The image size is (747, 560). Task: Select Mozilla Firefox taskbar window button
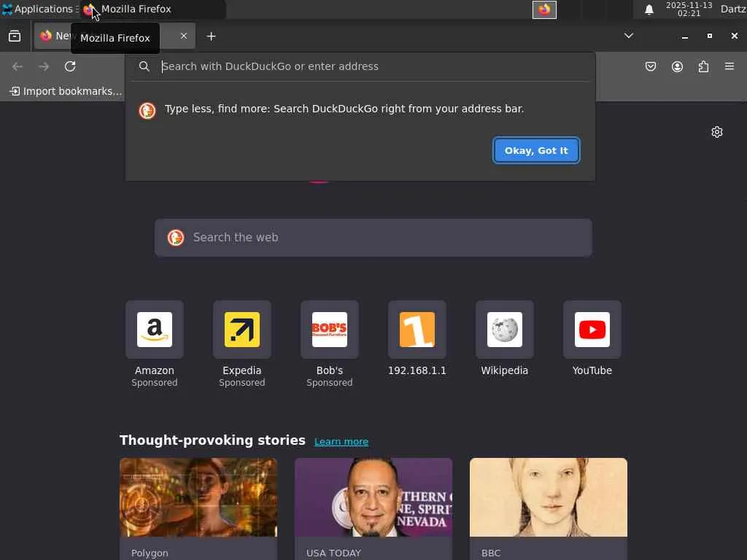click(x=152, y=9)
